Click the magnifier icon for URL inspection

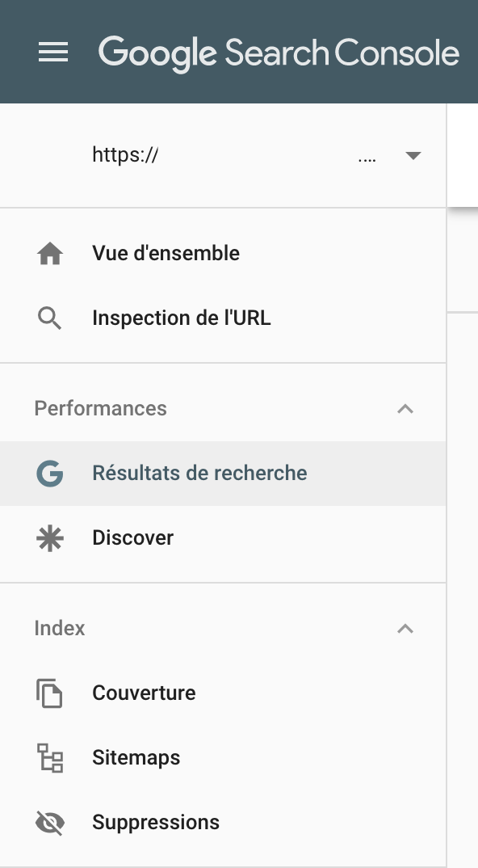click(x=50, y=319)
